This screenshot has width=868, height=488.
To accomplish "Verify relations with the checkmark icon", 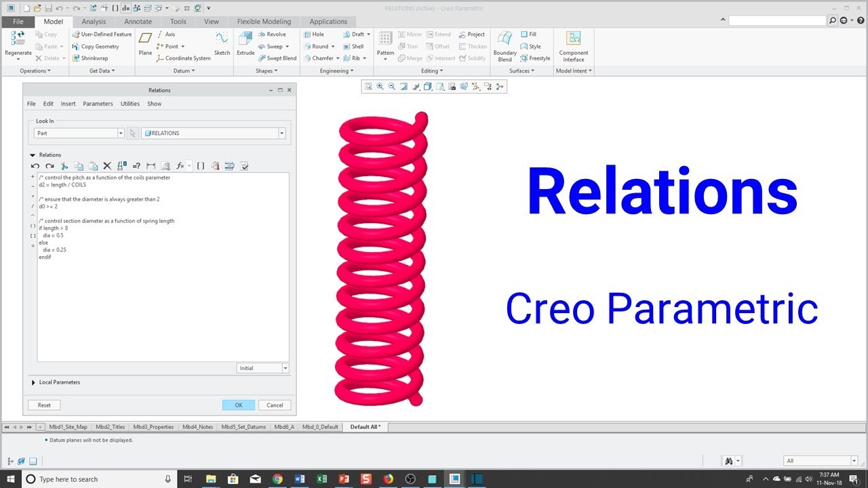I will point(244,166).
